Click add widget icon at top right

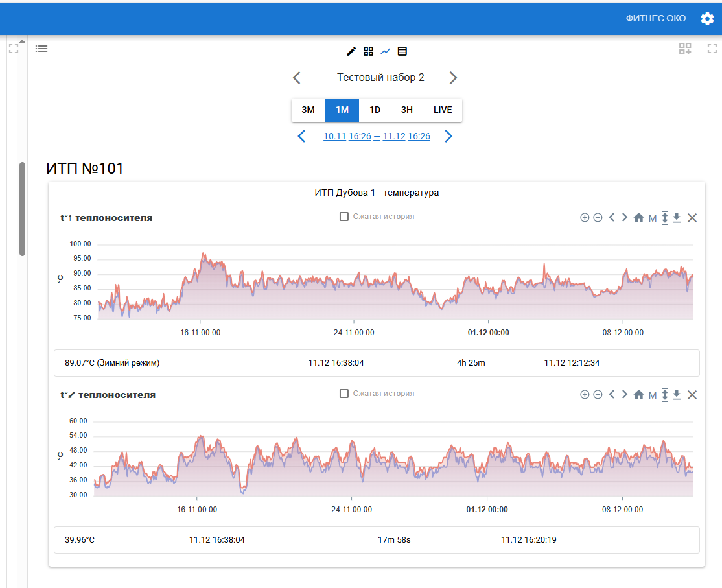coord(685,49)
